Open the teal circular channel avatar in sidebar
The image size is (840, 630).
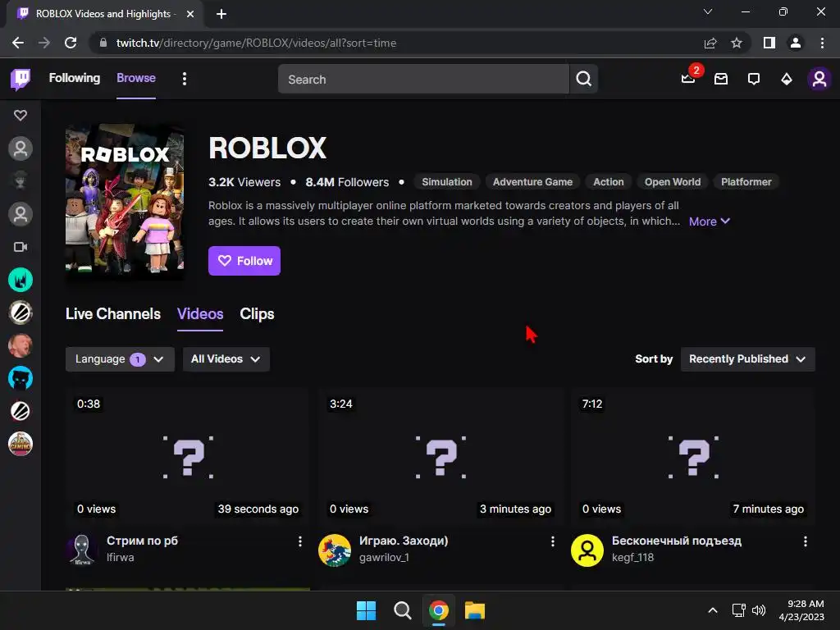point(21,280)
